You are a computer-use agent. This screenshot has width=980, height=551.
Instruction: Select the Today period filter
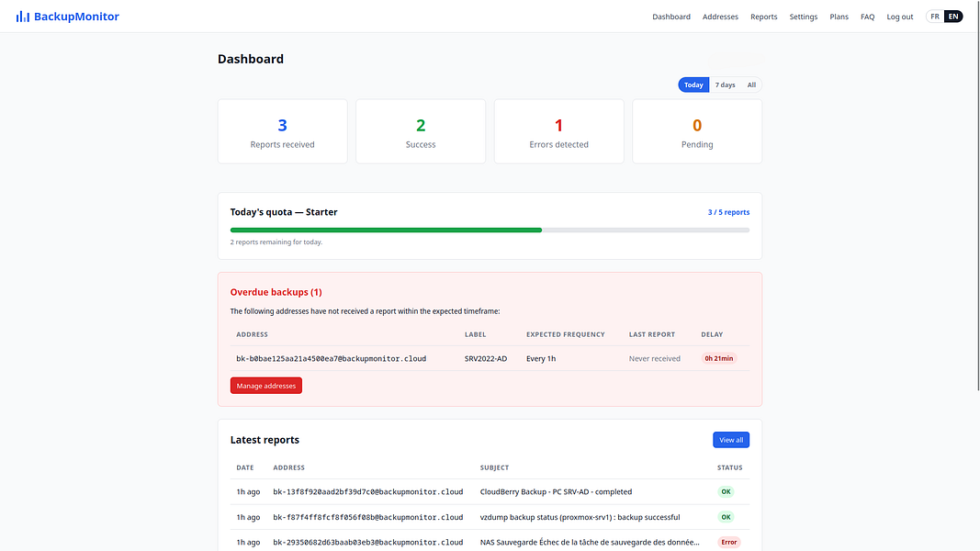click(693, 85)
